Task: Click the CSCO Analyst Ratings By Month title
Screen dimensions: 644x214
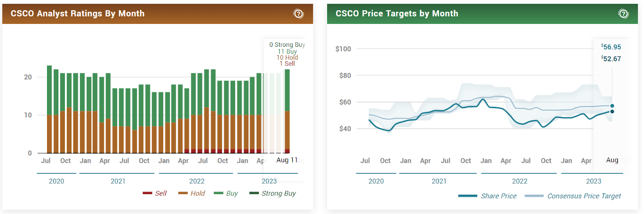Action: [x=77, y=14]
